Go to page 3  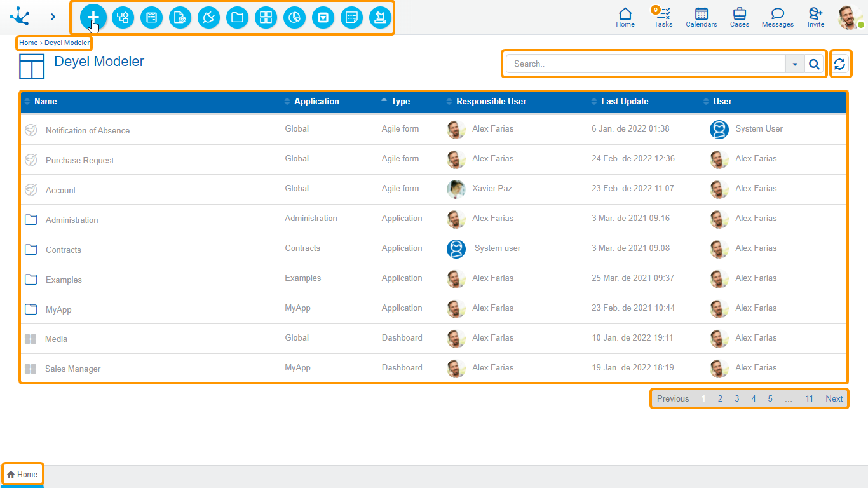click(x=736, y=399)
